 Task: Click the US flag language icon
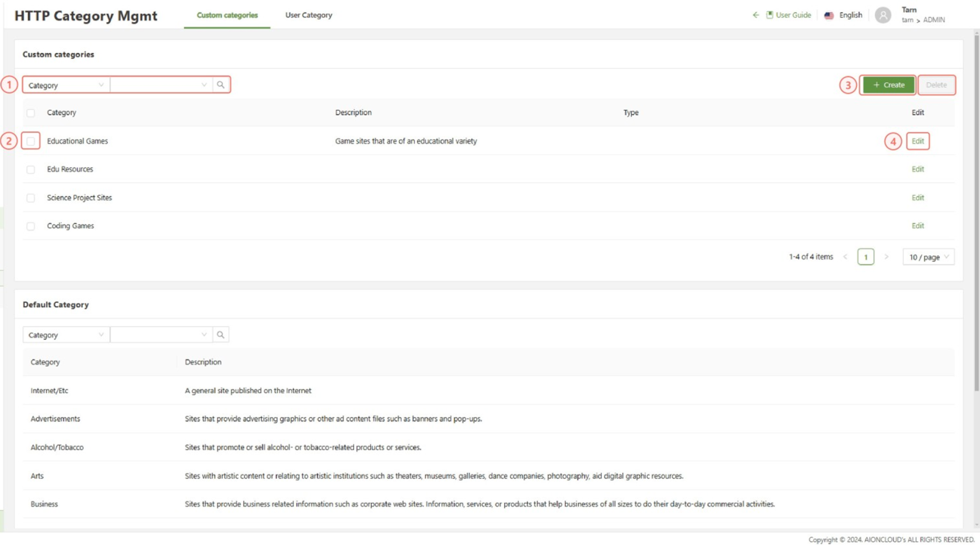click(x=829, y=15)
